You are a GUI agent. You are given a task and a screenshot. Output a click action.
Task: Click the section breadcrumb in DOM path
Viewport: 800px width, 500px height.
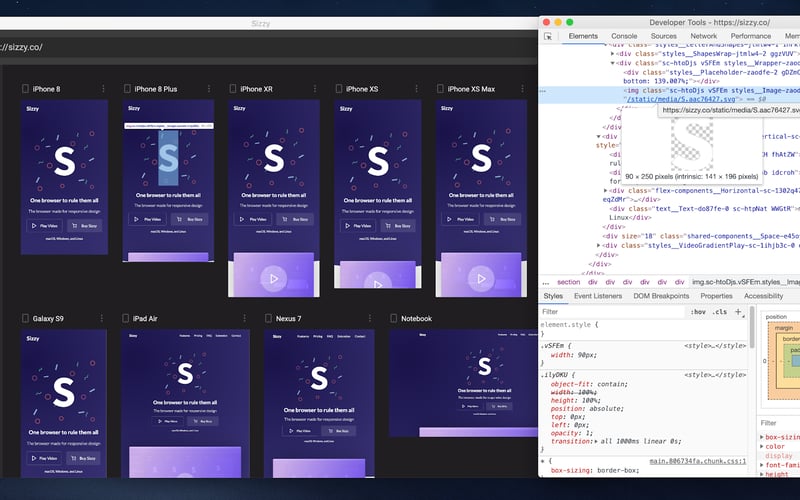pos(568,282)
